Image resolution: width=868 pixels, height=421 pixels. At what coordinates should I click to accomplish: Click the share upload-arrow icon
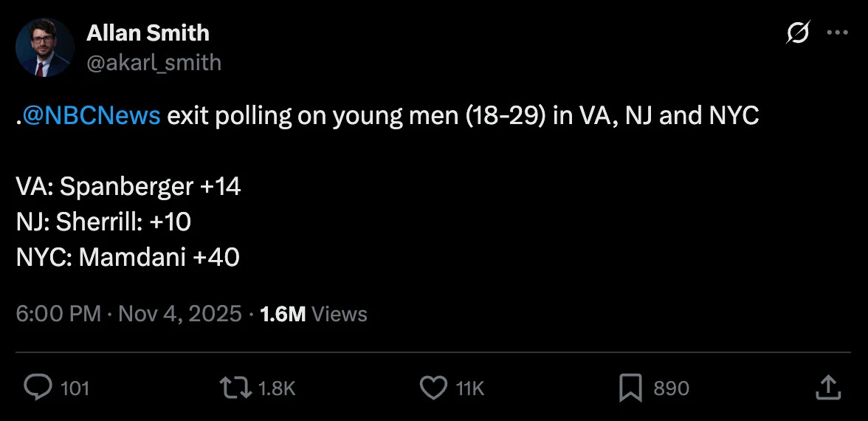tap(827, 387)
